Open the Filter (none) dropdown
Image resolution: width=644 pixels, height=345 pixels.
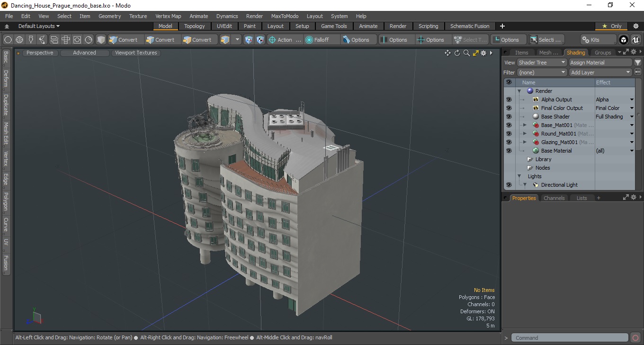542,73
